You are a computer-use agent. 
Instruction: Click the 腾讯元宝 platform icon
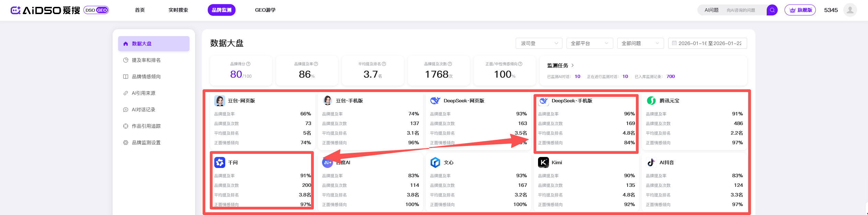[651, 101]
